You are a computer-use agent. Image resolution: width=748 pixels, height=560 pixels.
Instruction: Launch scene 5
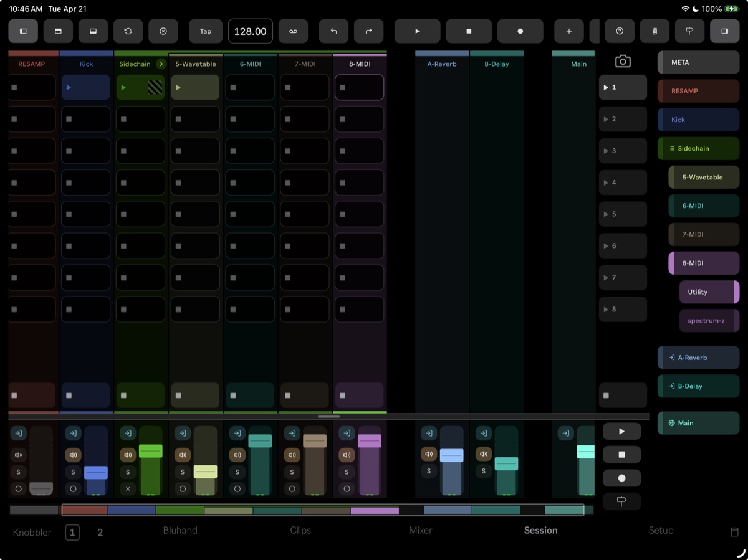[x=623, y=214]
